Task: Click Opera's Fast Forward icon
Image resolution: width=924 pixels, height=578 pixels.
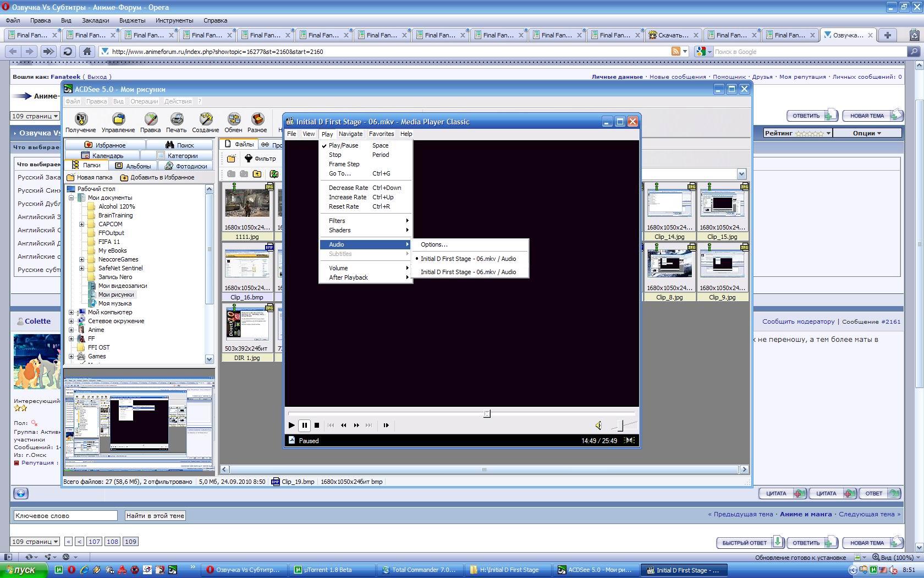Action: pyautogui.click(x=48, y=51)
